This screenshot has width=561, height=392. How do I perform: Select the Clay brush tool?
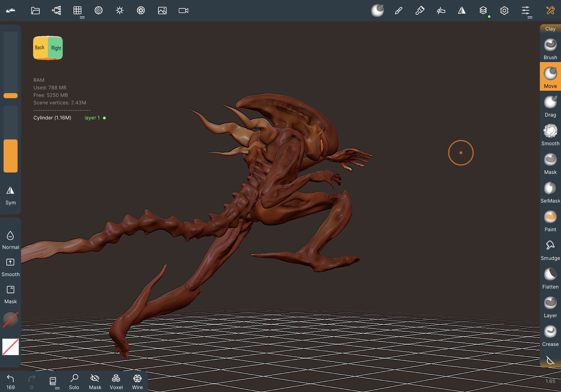pyautogui.click(x=550, y=29)
